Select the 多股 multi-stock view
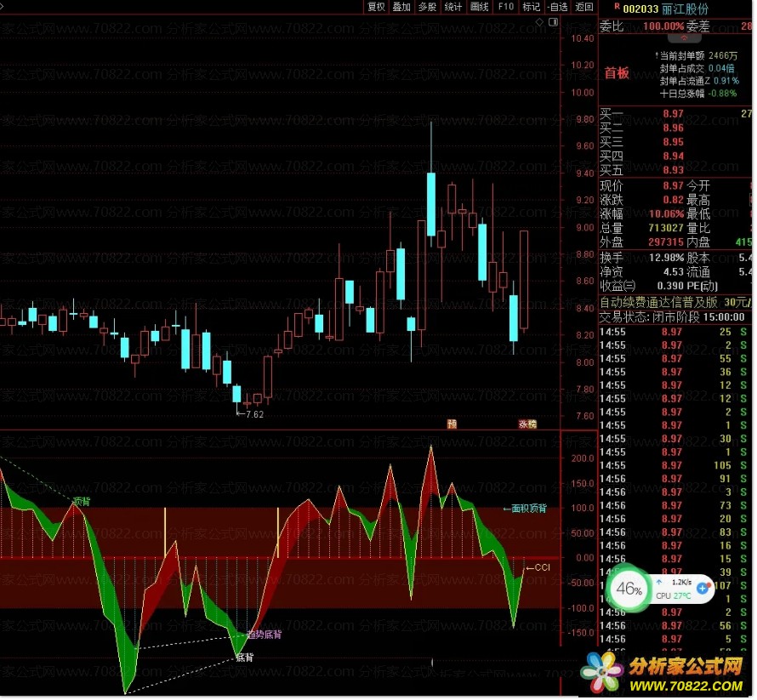Image resolution: width=757 pixels, height=700 pixels. 427,7
